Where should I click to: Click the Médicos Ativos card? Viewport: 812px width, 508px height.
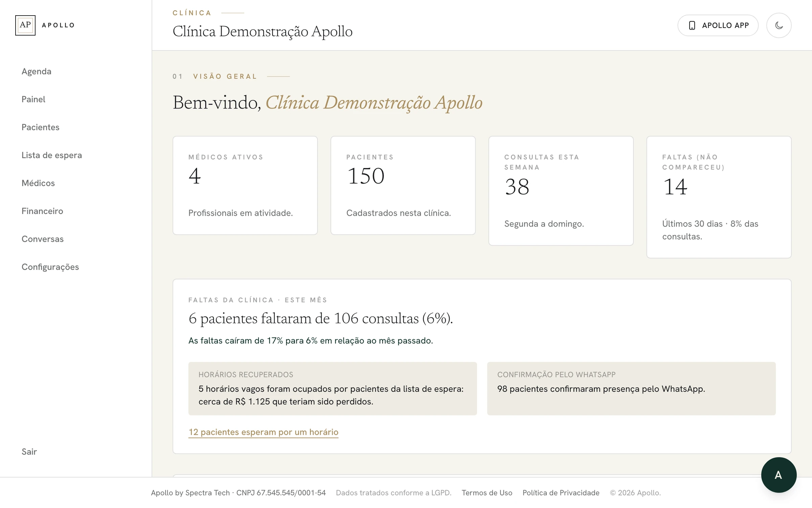tap(245, 186)
